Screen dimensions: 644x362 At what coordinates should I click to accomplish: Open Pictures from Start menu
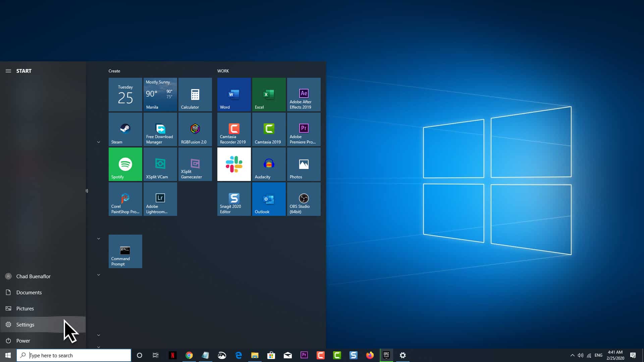click(25, 308)
